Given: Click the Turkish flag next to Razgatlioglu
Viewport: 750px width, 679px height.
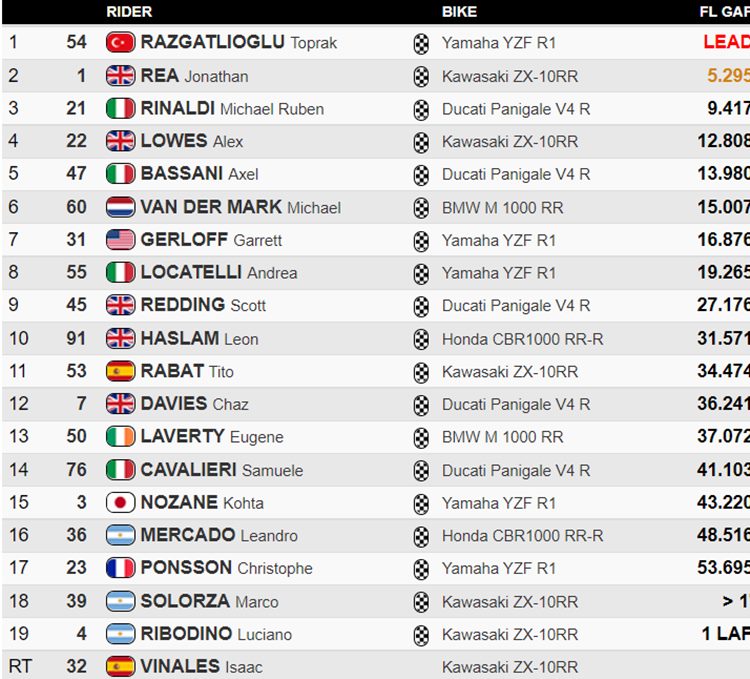Looking at the screenshot, I should [120, 43].
